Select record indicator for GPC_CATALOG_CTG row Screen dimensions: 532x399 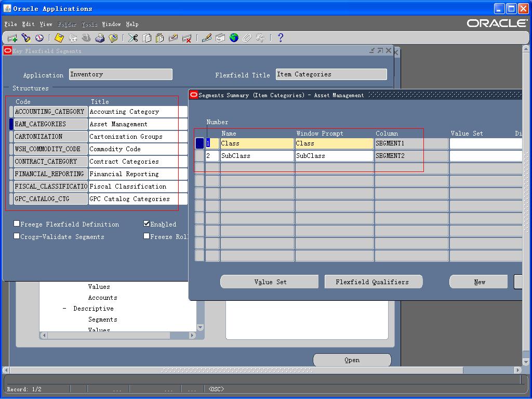tap(11, 199)
